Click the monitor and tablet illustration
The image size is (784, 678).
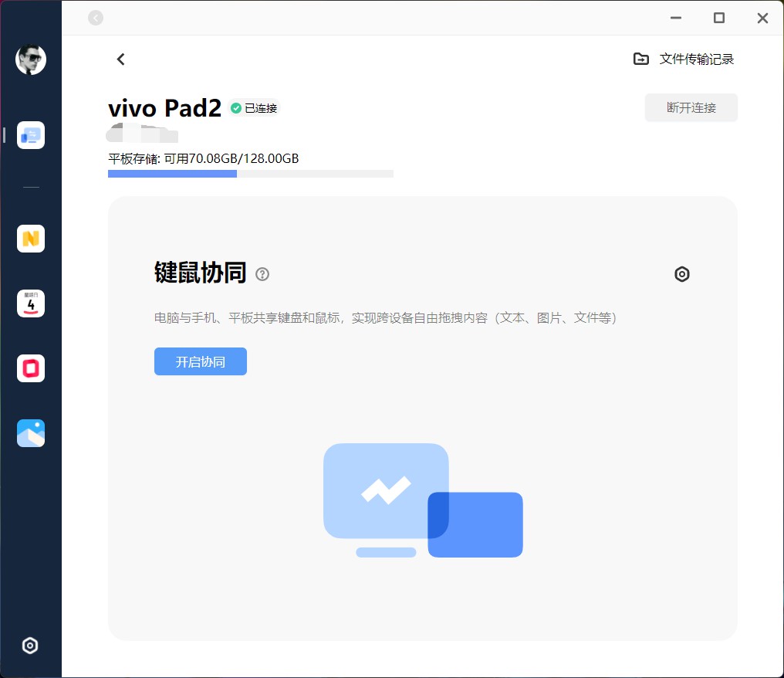point(423,500)
